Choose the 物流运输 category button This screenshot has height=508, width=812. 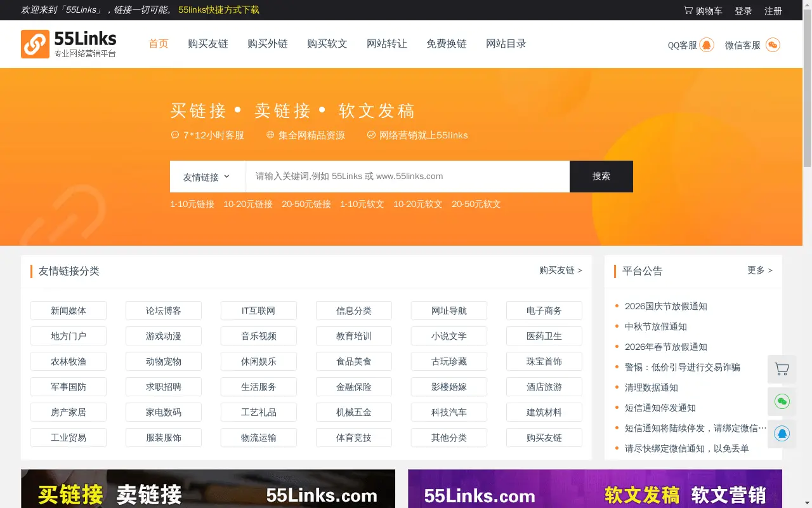point(259,438)
